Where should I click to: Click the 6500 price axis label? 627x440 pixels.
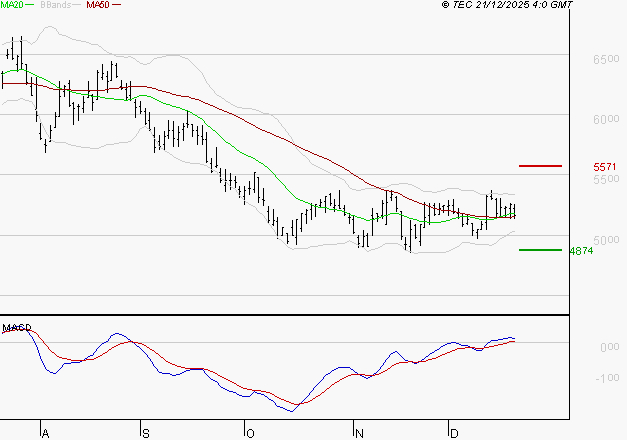coord(606,60)
